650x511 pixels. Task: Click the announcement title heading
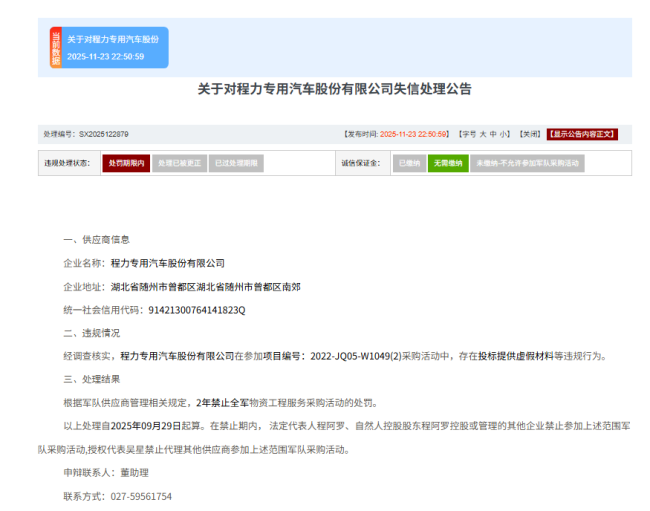point(335,89)
